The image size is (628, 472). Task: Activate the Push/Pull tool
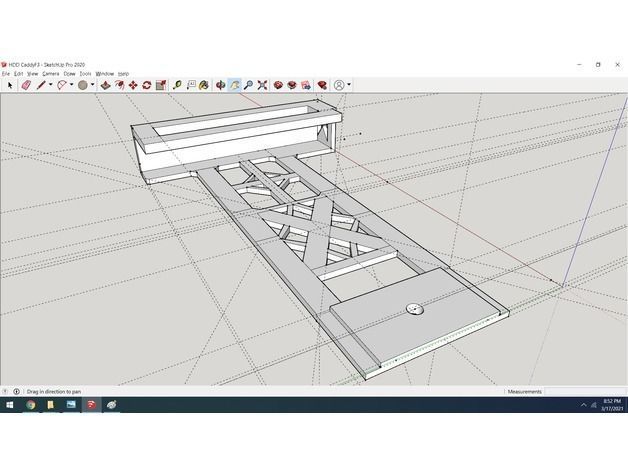[105, 85]
